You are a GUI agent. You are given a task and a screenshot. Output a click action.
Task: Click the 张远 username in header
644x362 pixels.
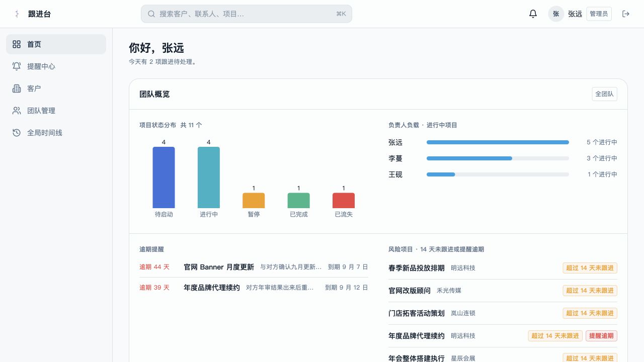(575, 14)
